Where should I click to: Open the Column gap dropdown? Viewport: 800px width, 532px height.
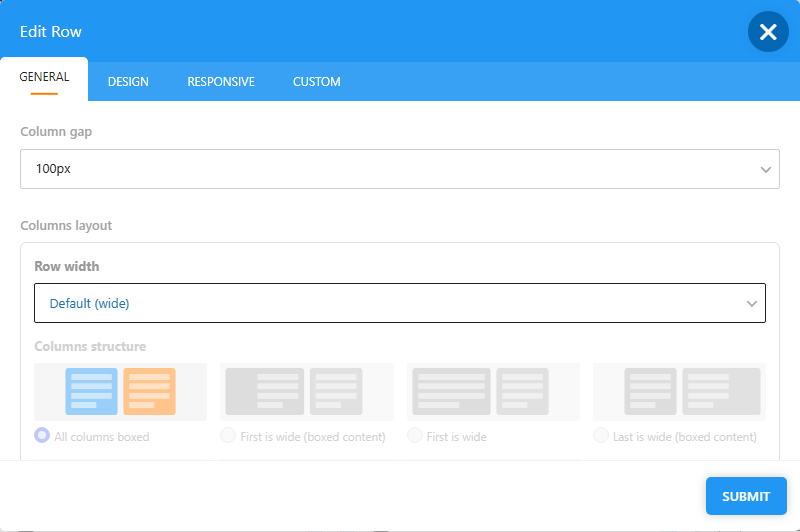tap(400, 169)
